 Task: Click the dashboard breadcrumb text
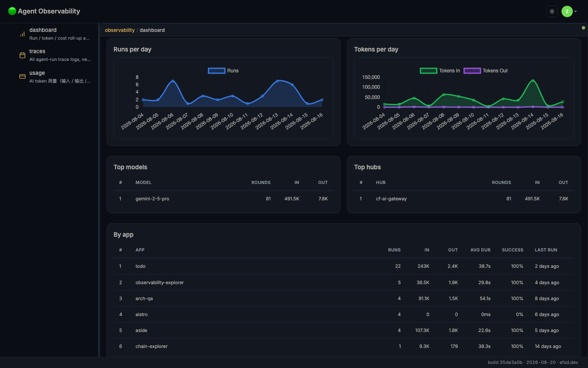pyautogui.click(x=152, y=30)
